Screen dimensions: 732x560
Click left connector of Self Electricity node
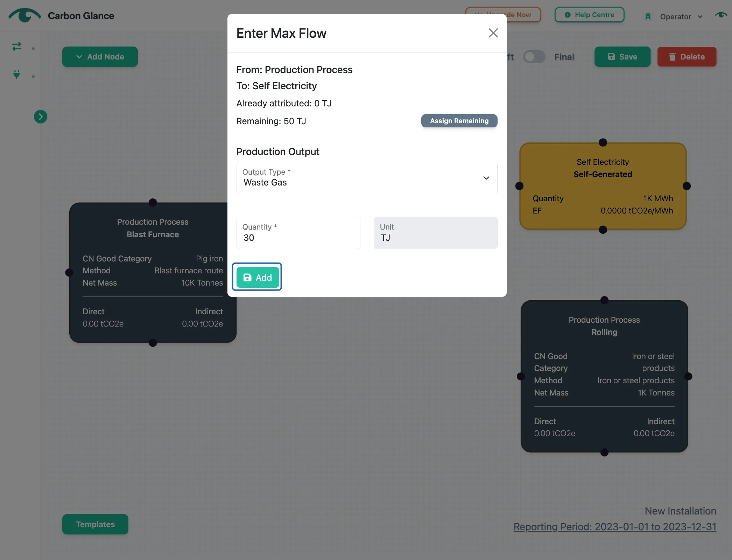519,186
